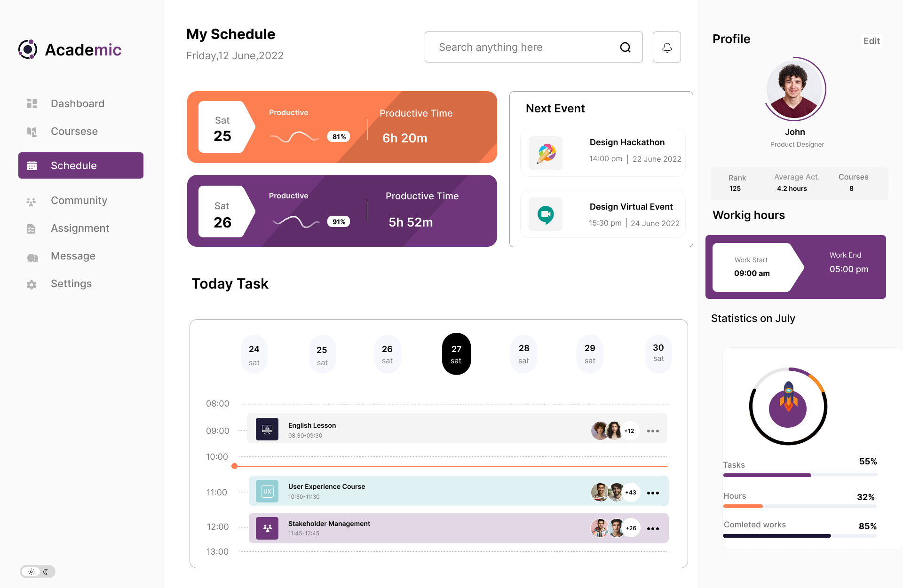Click the English Lesson monitor icon
The width and height of the screenshot is (903, 588).
267,429
